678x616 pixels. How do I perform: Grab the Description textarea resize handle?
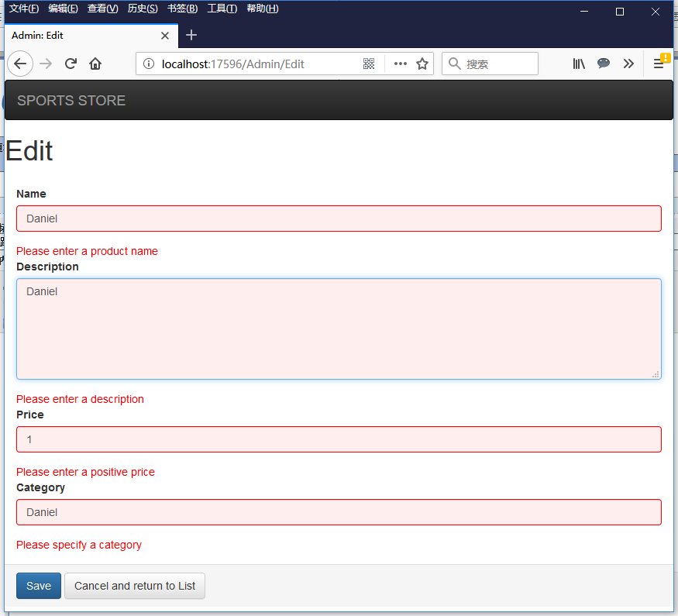[x=656, y=374]
